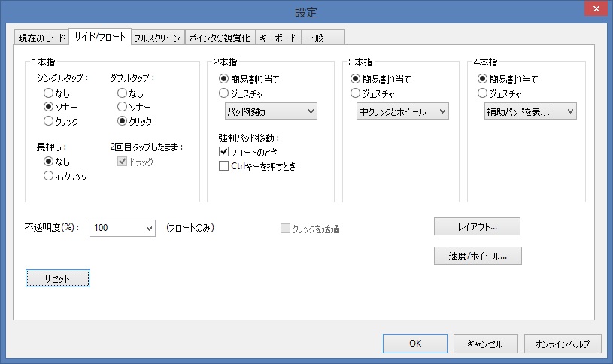The height and width of the screenshot is (364, 613).
Task: Set 長押し to 右クリック
Action: tap(49, 176)
